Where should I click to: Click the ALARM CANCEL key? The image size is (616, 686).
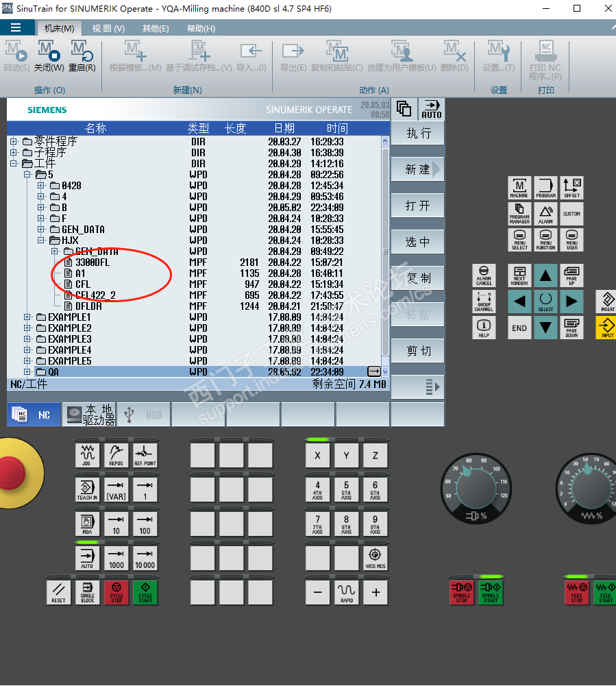pyautogui.click(x=484, y=275)
